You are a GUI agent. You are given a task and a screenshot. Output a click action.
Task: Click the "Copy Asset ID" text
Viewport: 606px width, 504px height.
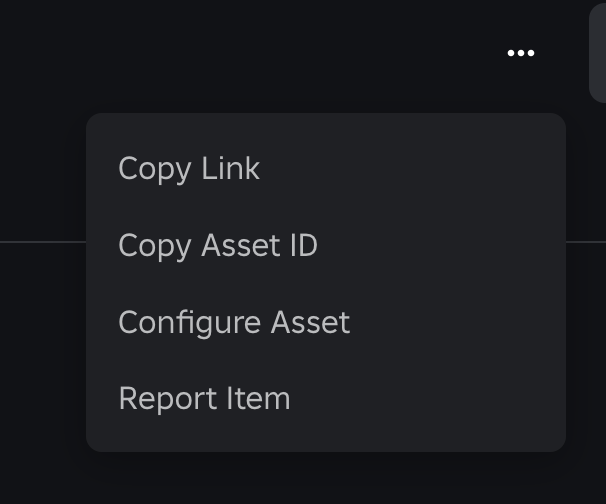218,245
